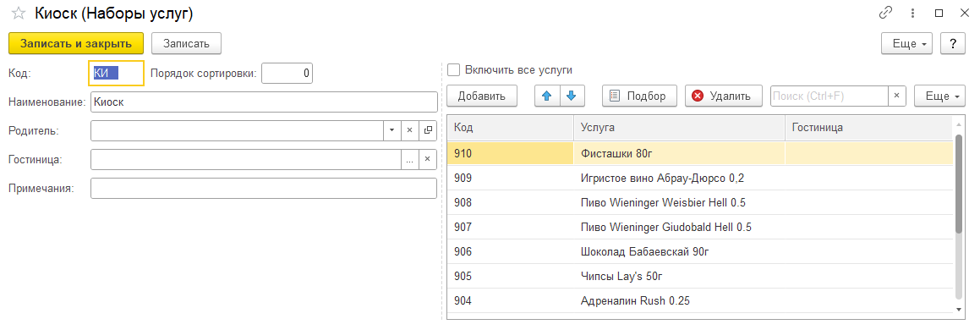The height and width of the screenshot is (330, 980).
Task: Move selected service up with arrow
Action: 548,96
